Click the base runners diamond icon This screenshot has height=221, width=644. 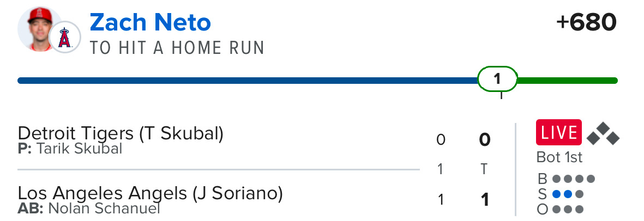click(603, 134)
